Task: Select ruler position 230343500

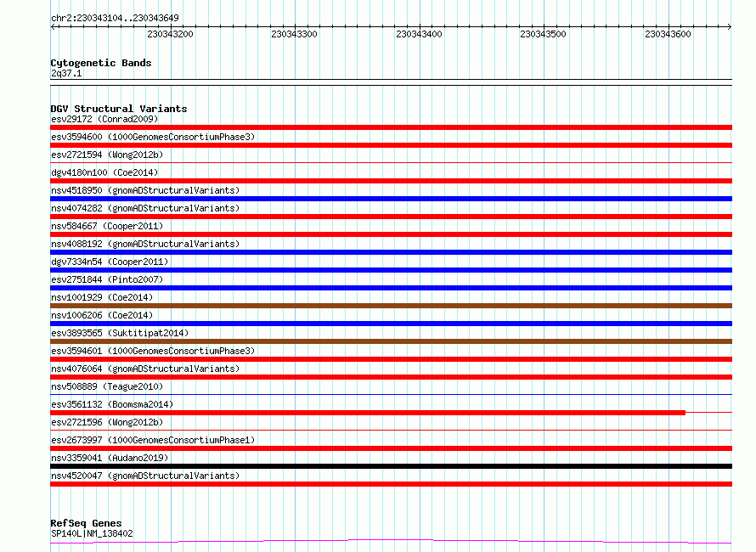Action: tap(543, 34)
